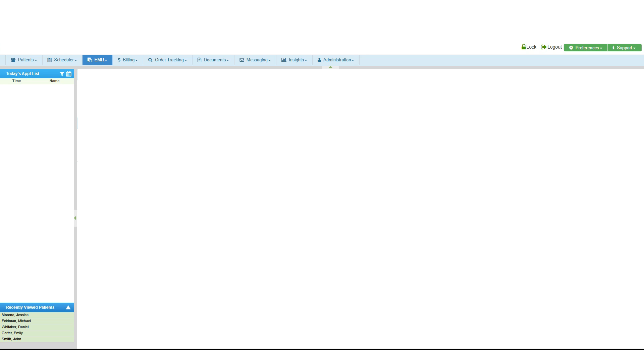Screen dimensions: 644x350
Task: Click the Logout link
Action: 551,47
